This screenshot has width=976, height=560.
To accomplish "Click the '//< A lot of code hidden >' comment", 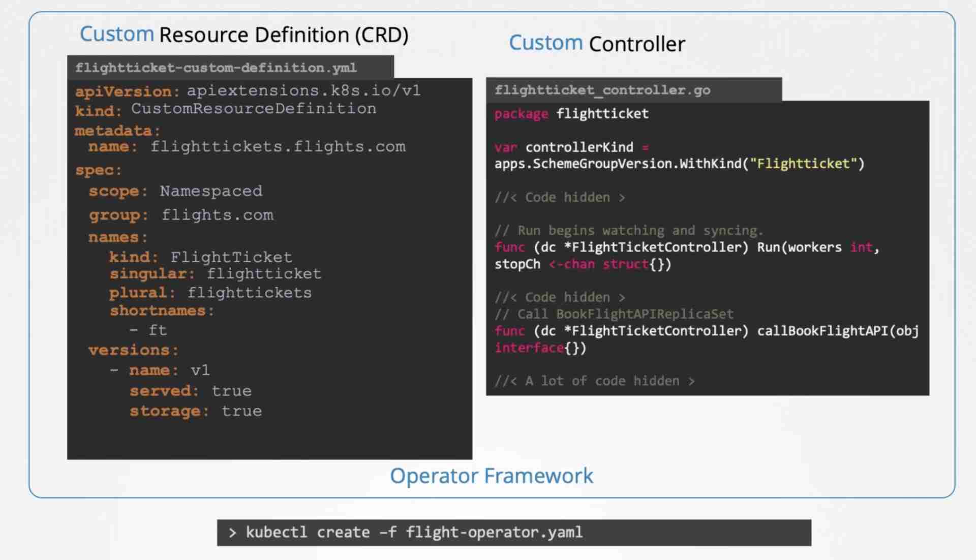I will 595,381.
